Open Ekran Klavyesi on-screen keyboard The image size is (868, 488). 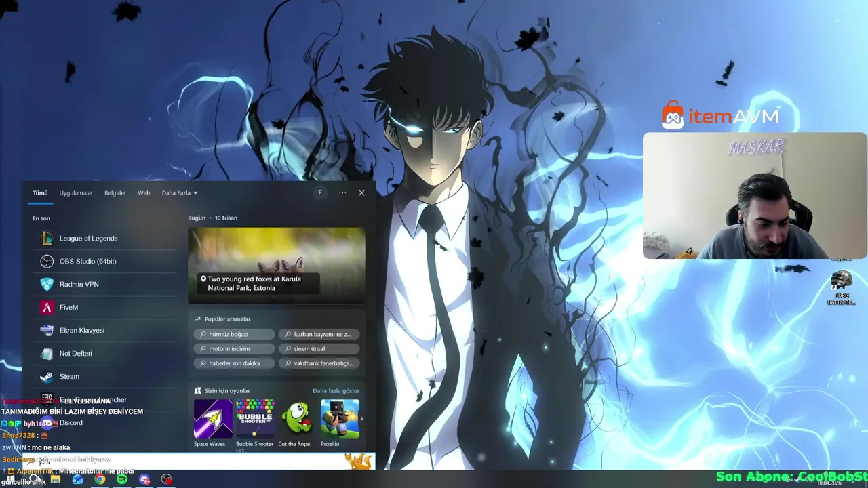coord(105,330)
